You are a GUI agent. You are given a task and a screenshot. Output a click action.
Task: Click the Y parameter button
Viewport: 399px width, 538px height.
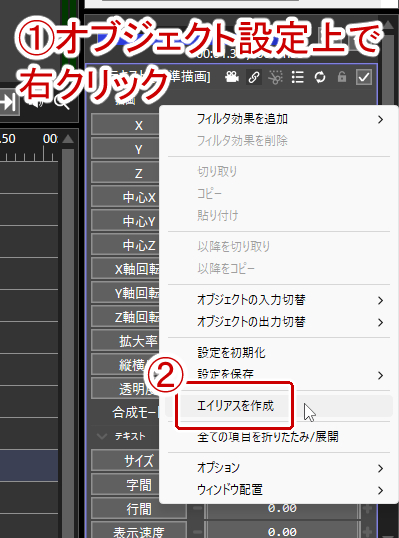(x=126, y=149)
